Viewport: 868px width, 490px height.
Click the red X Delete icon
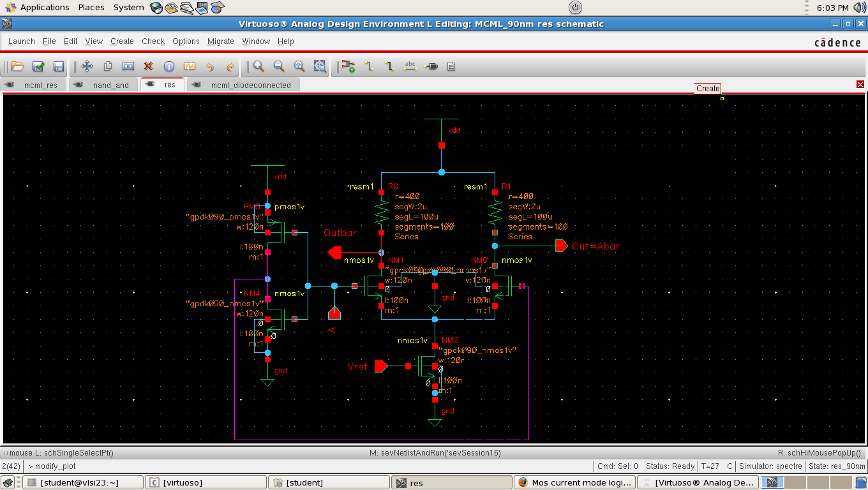coord(148,66)
